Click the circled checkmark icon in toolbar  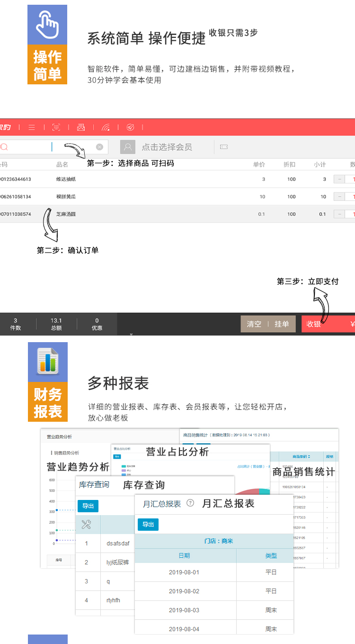(x=130, y=127)
